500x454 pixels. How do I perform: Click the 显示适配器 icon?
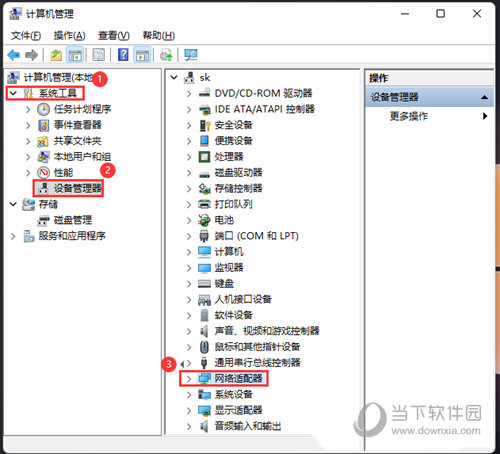pyautogui.click(x=204, y=410)
